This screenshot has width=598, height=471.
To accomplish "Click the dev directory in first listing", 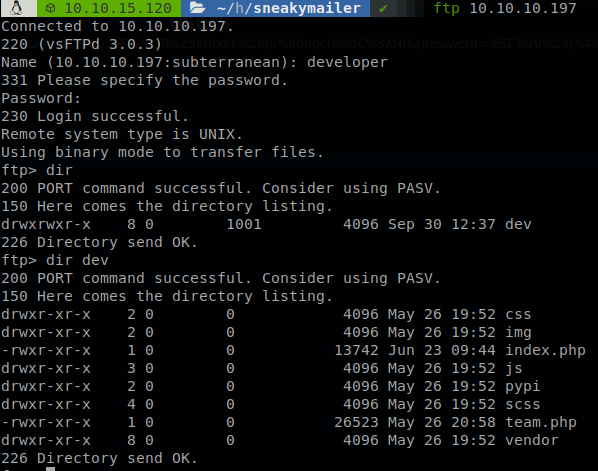I will coord(518,224).
